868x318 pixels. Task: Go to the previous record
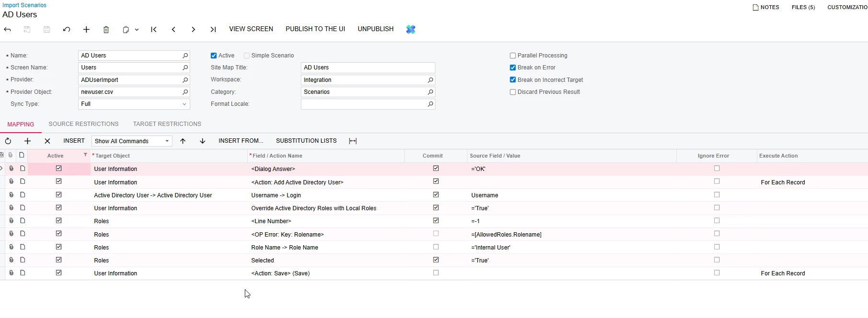[173, 29]
